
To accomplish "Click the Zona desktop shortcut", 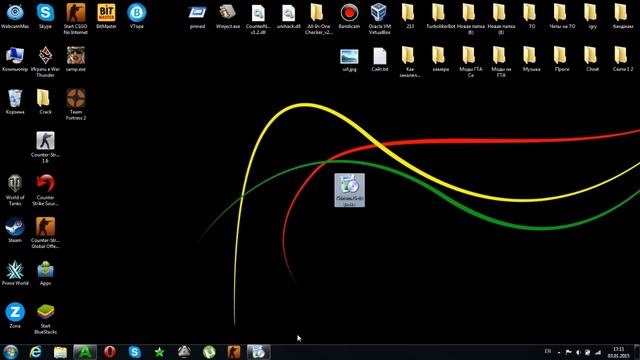I will click(15, 316).
